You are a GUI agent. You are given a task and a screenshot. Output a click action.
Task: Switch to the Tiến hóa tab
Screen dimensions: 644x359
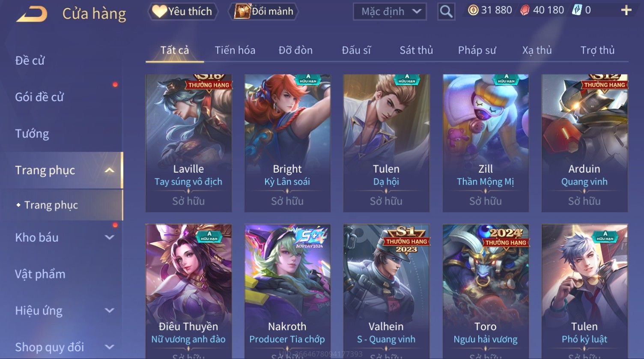tap(235, 50)
